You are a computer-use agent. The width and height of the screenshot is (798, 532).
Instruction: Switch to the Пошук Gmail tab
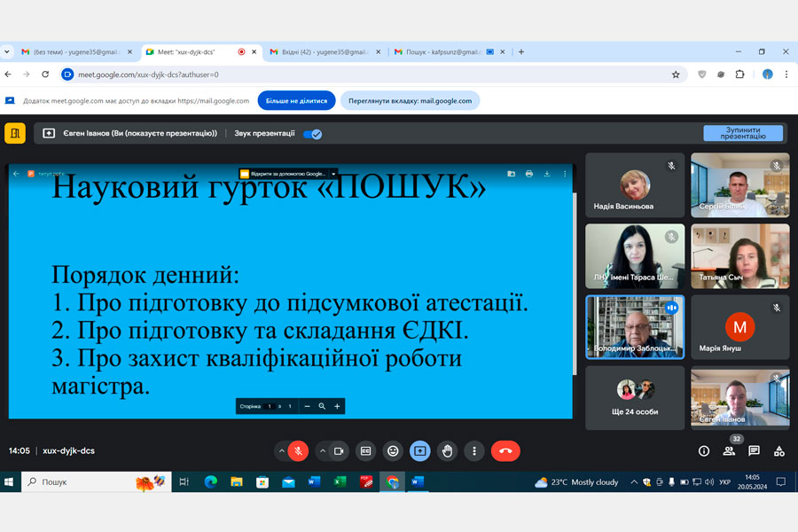coord(450,52)
